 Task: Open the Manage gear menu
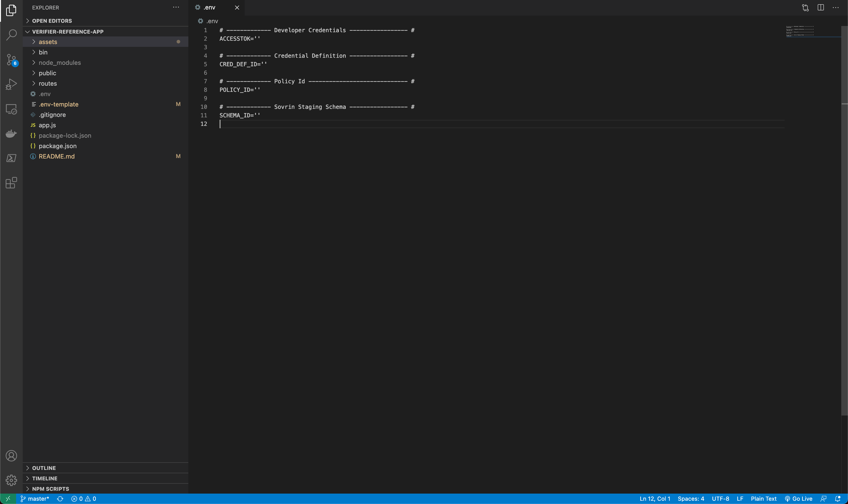[x=11, y=480]
